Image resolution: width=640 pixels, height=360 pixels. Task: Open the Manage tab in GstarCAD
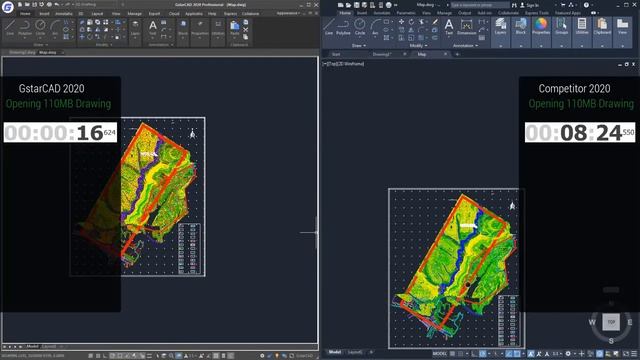(x=134, y=13)
